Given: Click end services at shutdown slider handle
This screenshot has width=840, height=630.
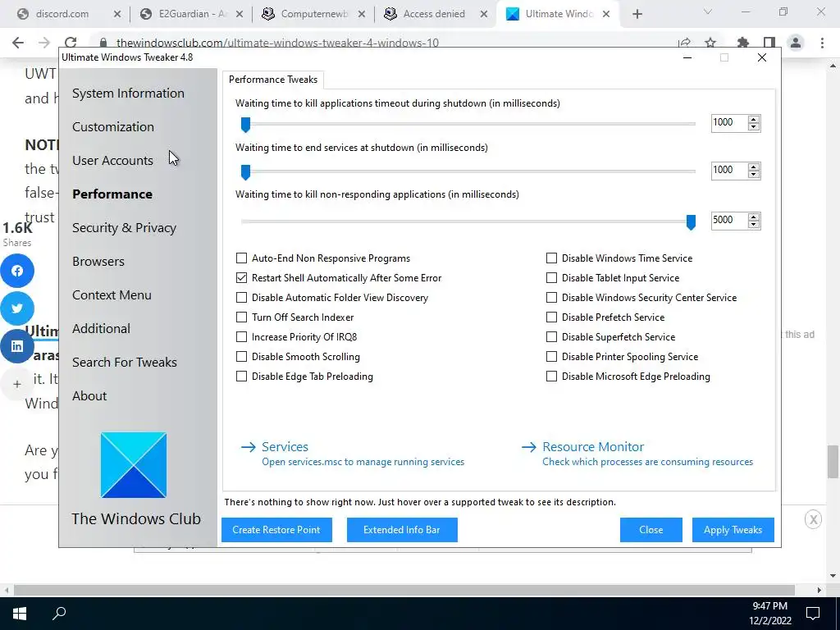Looking at the screenshot, I should [x=245, y=172].
